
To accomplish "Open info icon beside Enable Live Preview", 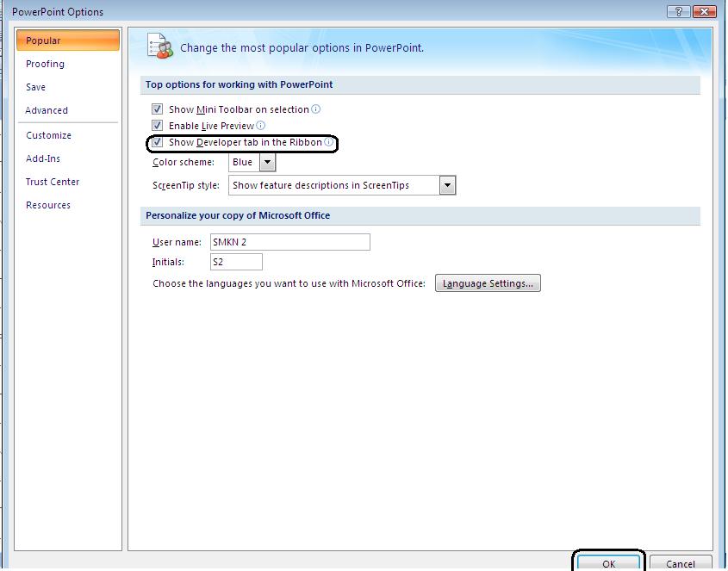I will tap(260, 126).
